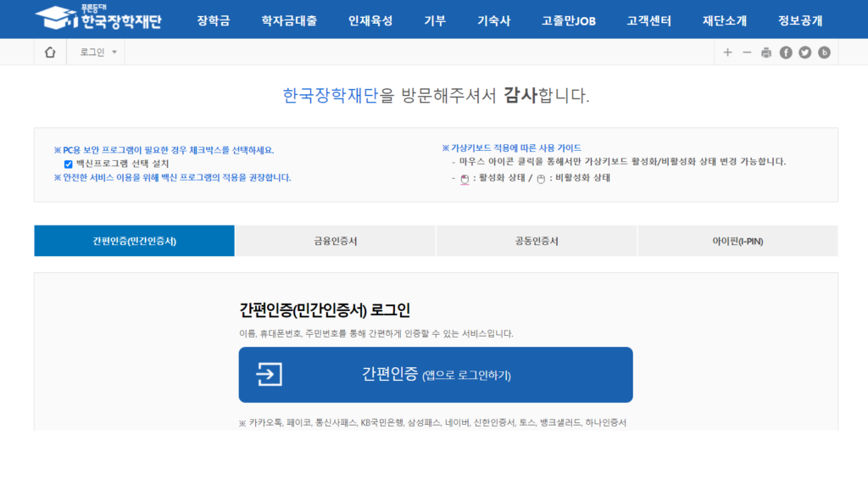Screen dimensions: 868x496
Task: Open the 정보공개 menu
Action: 799,20
